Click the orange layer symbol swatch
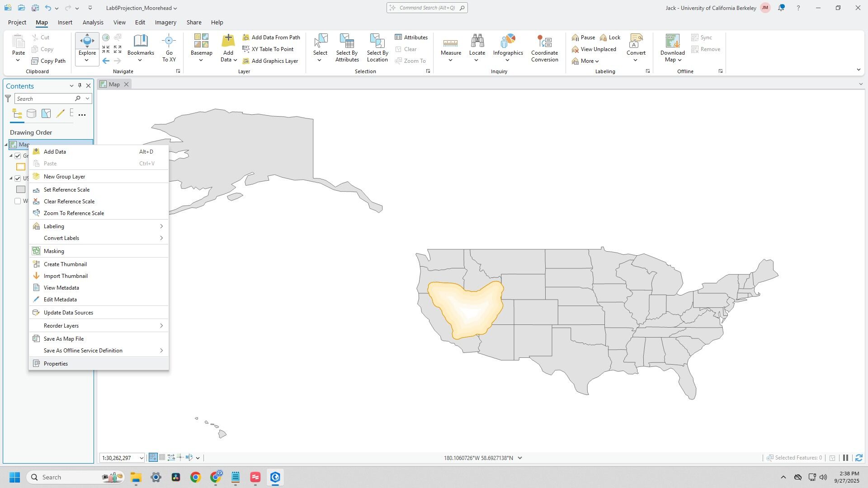Image resolution: width=868 pixels, height=488 pixels. (x=21, y=167)
